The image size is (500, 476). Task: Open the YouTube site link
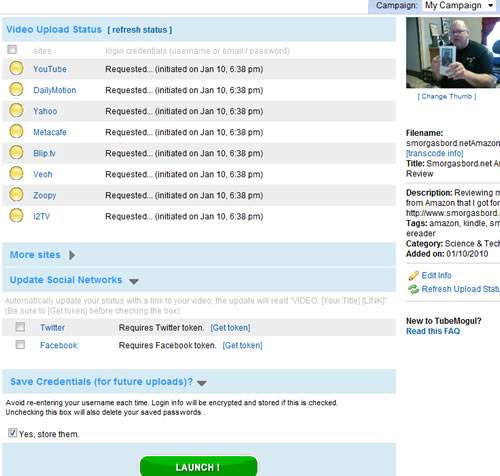tap(50, 69)
